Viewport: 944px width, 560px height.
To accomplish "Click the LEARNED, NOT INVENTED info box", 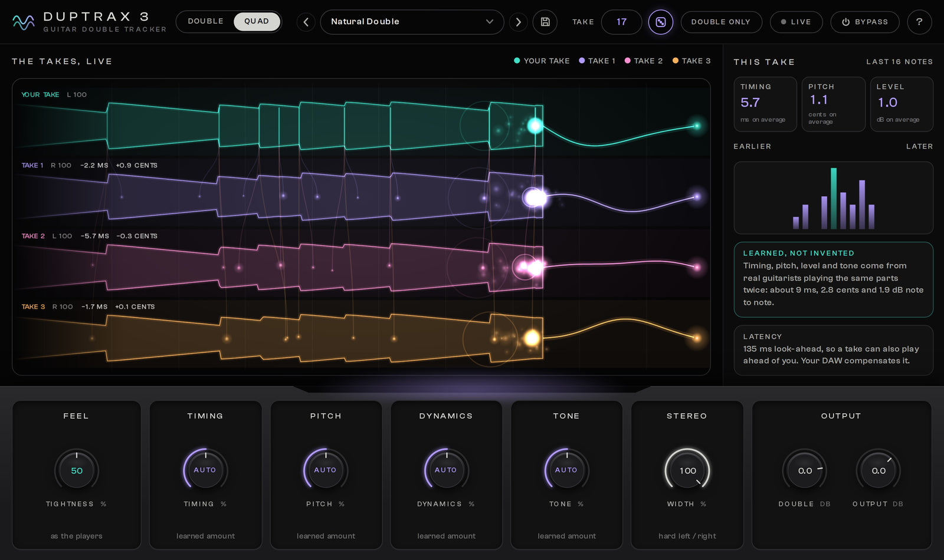I will pyautogui.click(x=833, y=279).
